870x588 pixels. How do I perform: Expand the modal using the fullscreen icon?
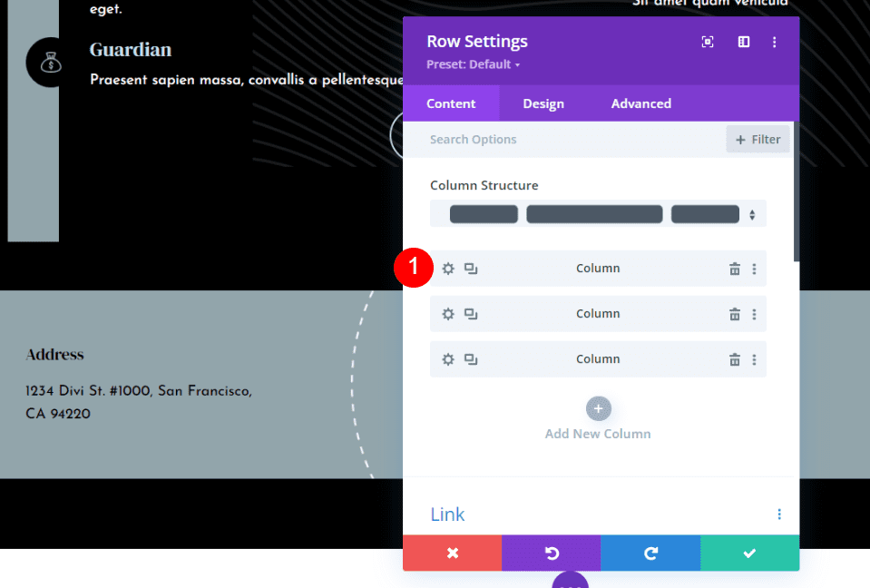[x=707, y=42]
